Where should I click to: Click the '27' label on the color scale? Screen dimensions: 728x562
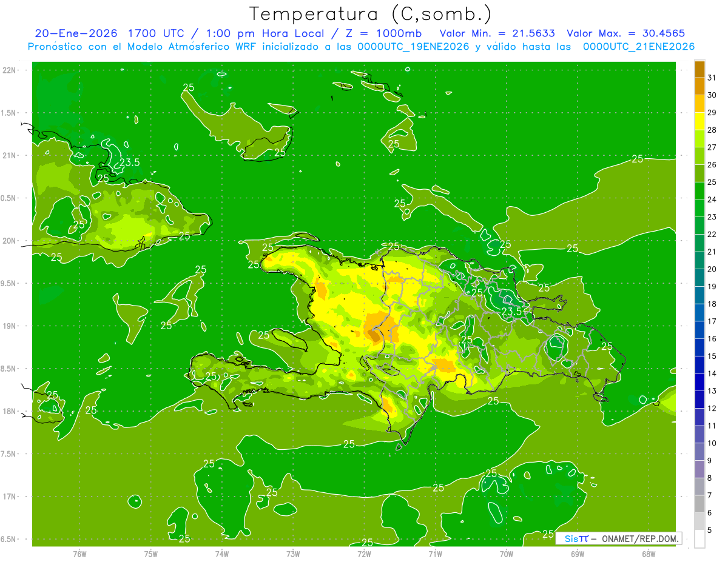(x=712, y=147)
